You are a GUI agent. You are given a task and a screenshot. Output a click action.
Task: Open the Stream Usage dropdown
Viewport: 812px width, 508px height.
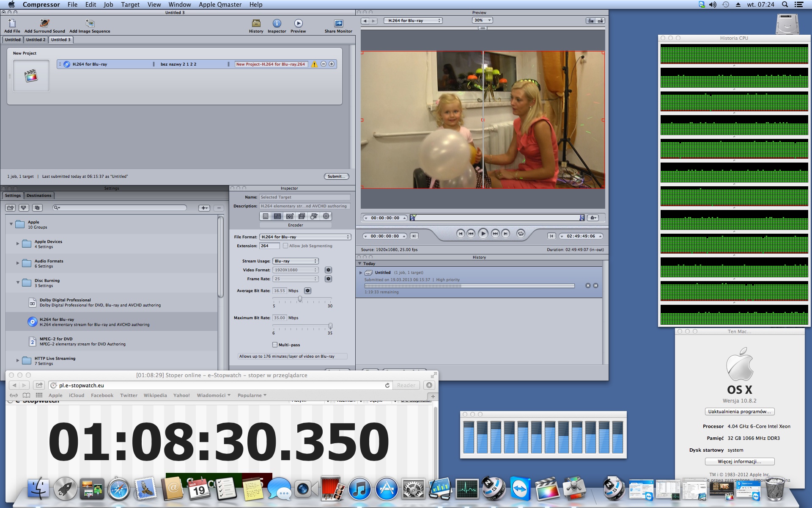tap(296, 261)
